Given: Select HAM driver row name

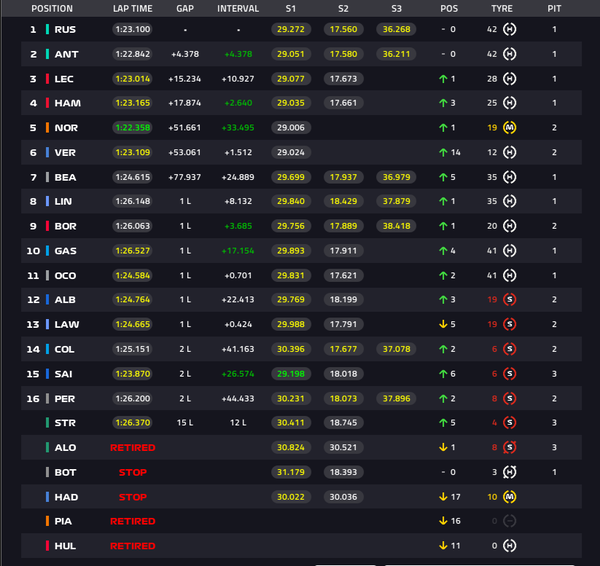Looking at the screenshot, I should click(68, 103).
